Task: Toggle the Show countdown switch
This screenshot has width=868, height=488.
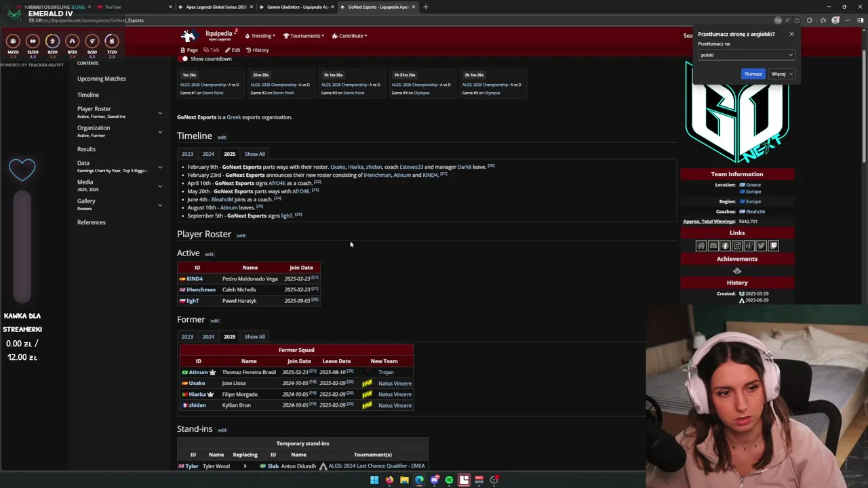Action: 184,59
